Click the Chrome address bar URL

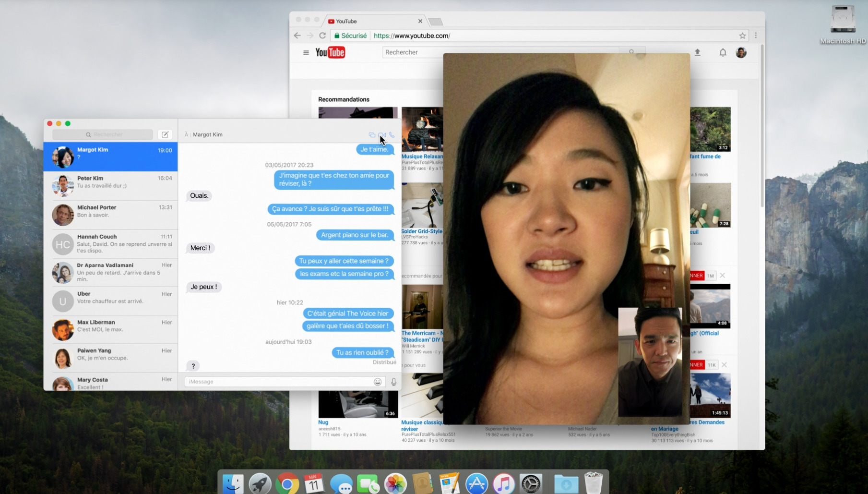click(x=412, y=36)
